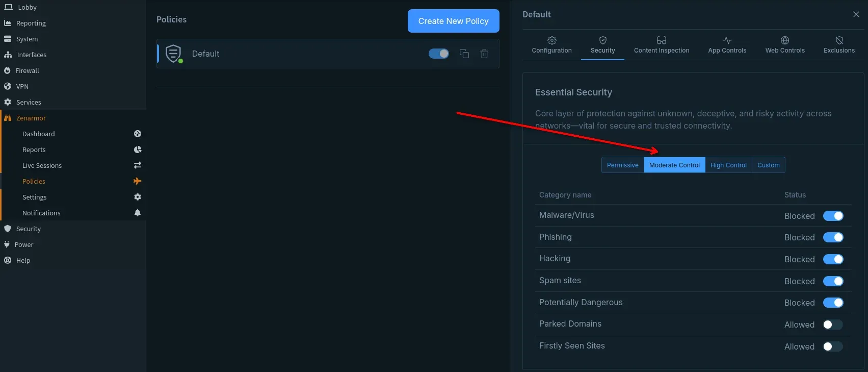
Task: Click the Settings cog icon in submenu
Action: coord(138,197)
